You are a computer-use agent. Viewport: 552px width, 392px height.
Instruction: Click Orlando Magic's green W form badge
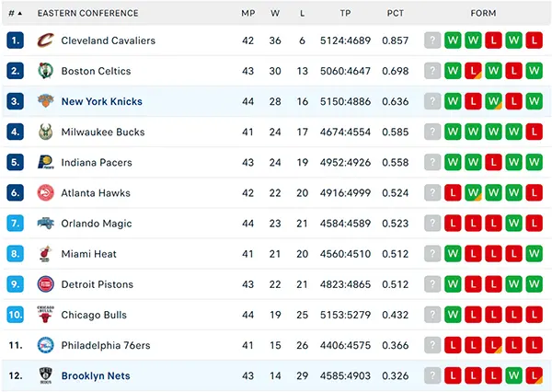click(x=513, y=224)
